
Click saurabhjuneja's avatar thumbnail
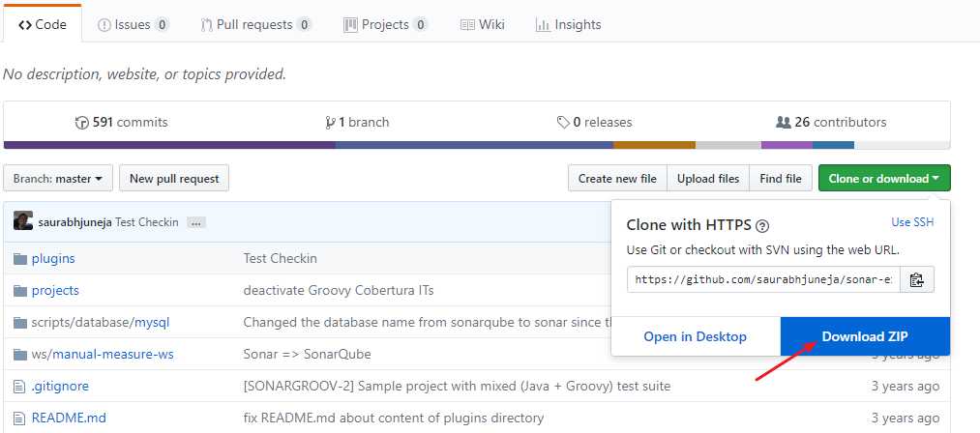pos(23,221)
